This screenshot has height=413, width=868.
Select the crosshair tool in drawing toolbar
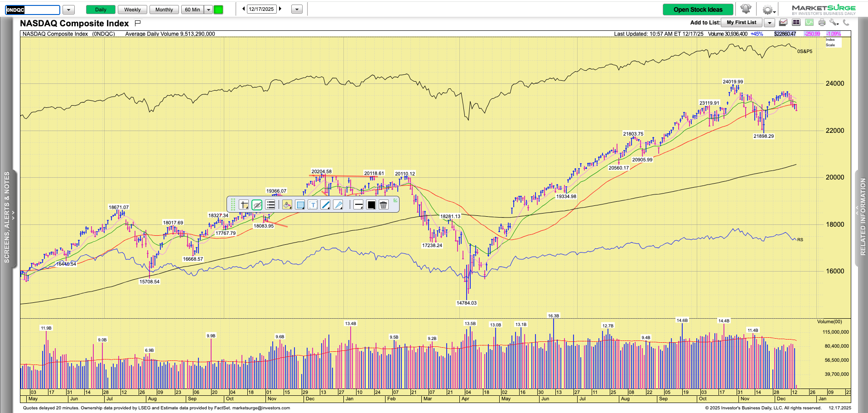tap(244, 205)
